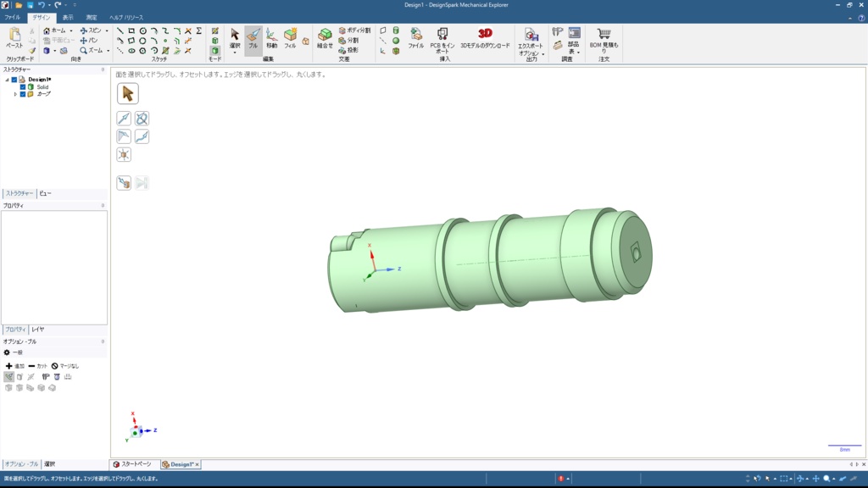This screenshot has width=868, height=488.
Task: Switch to sketch mode icon
Action: [214, 30]
